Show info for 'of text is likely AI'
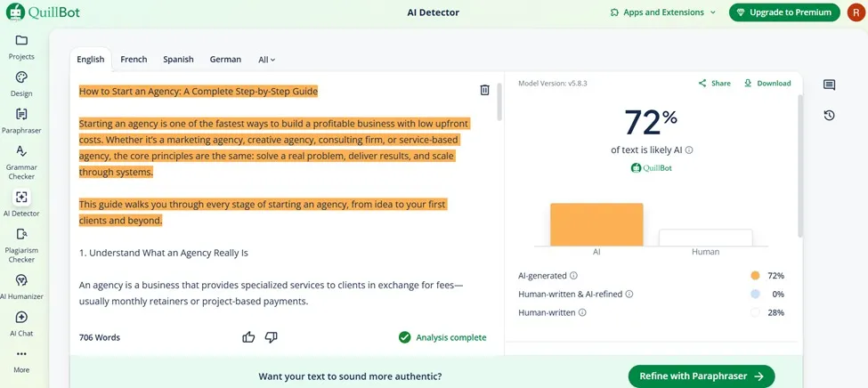Screen dimensions: 868x388 tap(690, 150)
